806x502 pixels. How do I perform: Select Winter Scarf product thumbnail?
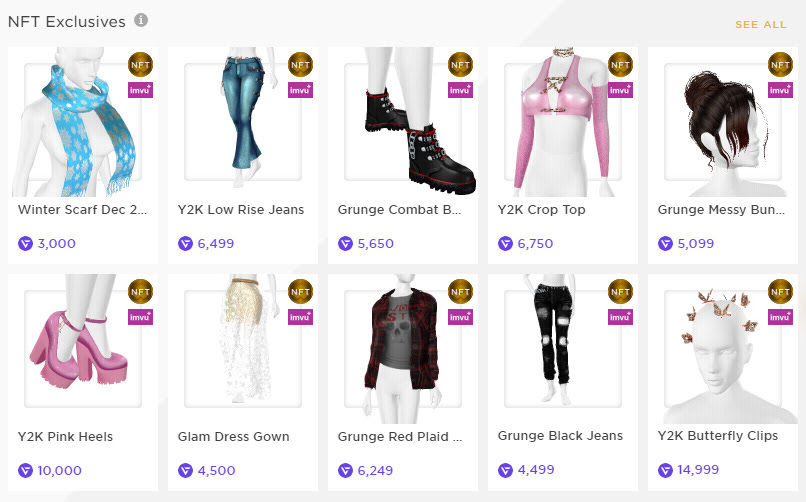[x=83, y=122]
